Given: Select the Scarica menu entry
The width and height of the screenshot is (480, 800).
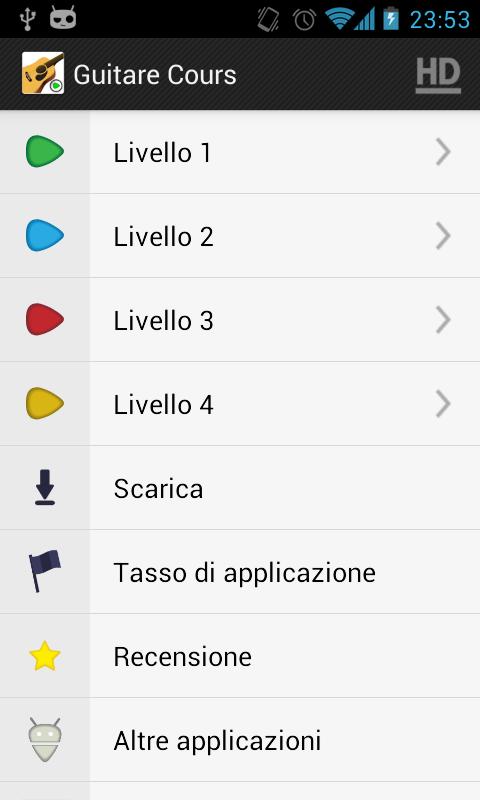Looking at the screenshot, I should coord(240,488).
